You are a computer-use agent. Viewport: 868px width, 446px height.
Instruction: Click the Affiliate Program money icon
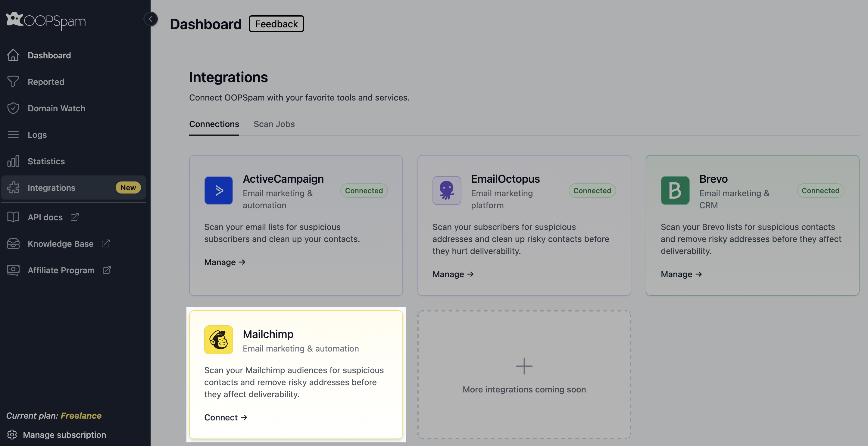[13, 270]
